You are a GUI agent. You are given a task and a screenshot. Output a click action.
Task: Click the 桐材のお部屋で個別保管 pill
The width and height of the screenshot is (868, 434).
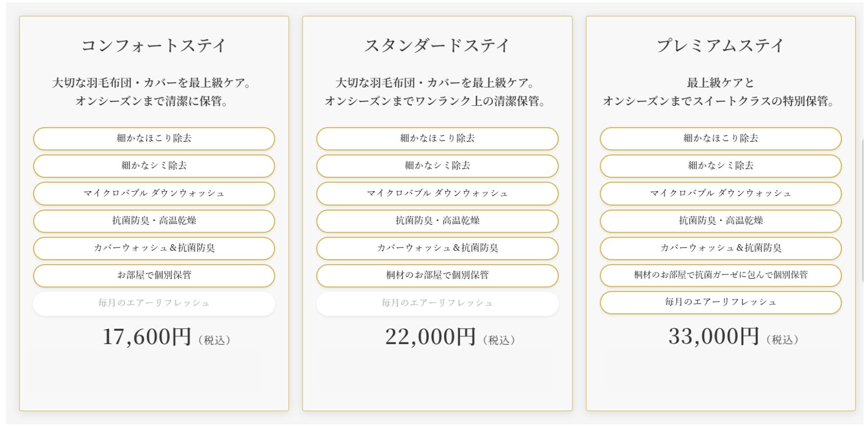[437, 276]
